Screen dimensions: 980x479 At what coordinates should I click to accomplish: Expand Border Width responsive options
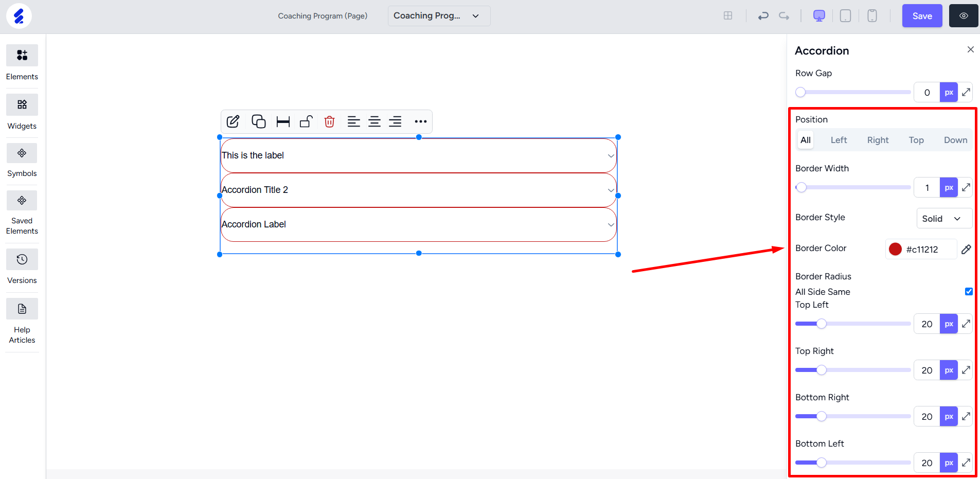click(966, 187)
